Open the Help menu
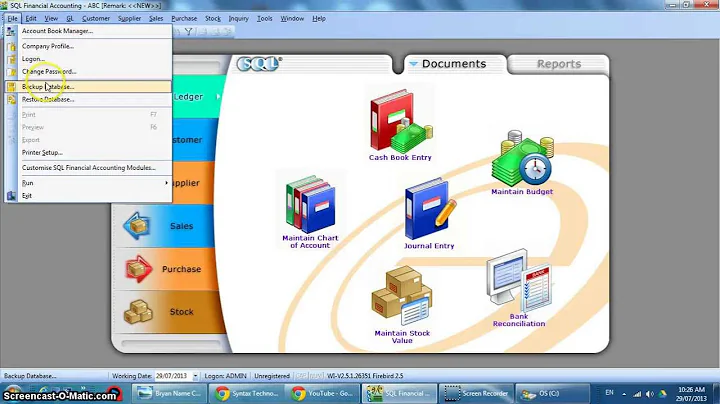Image resolution: width=720 pixels, height=404 pixels. tap(319, 19)
